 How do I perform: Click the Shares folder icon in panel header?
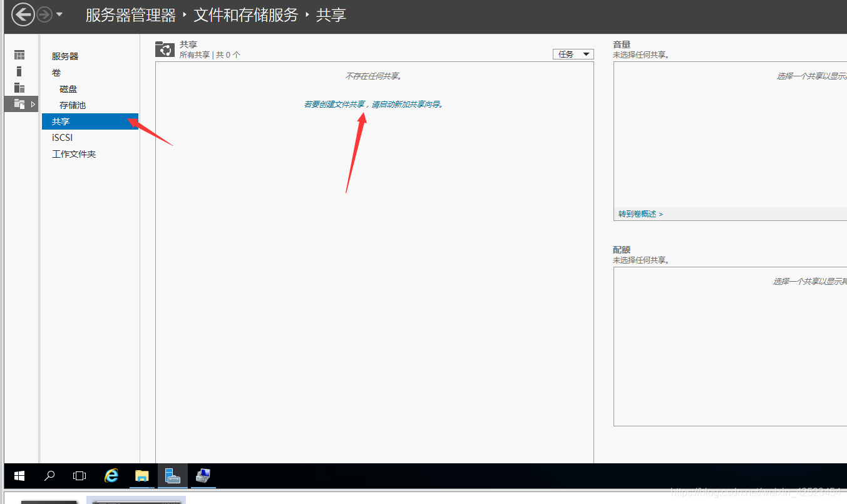164,49
